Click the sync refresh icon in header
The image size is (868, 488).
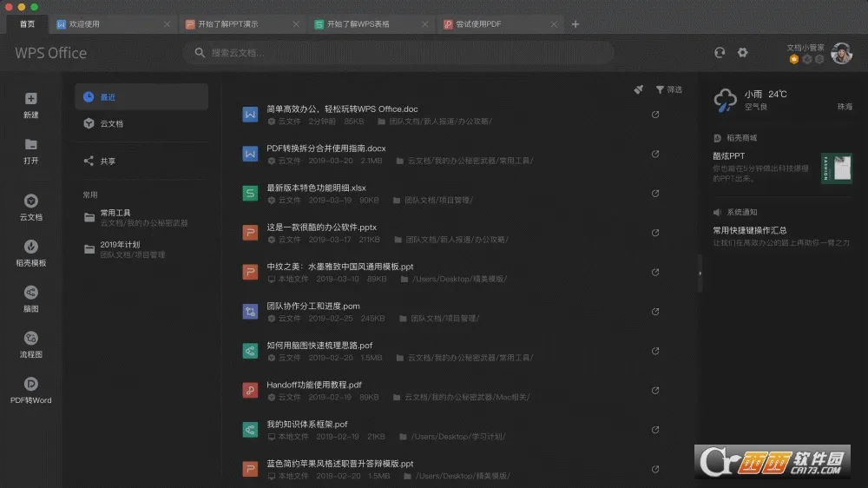[719, 53]
